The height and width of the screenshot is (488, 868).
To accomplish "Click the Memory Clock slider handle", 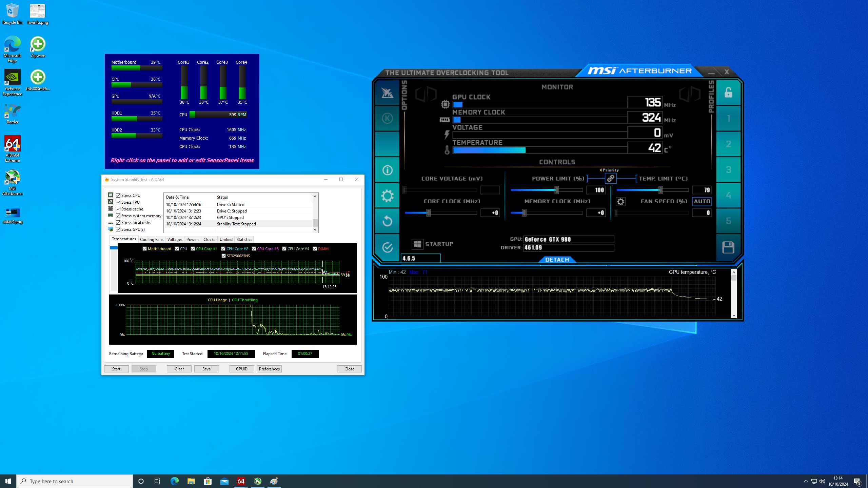I will [x=524, y=213].
